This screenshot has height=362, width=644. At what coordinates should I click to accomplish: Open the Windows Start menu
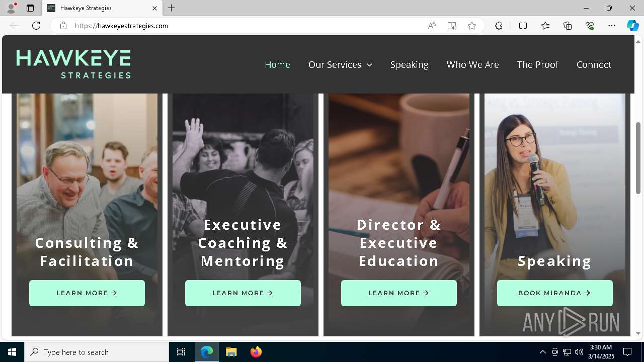[12, 352]
